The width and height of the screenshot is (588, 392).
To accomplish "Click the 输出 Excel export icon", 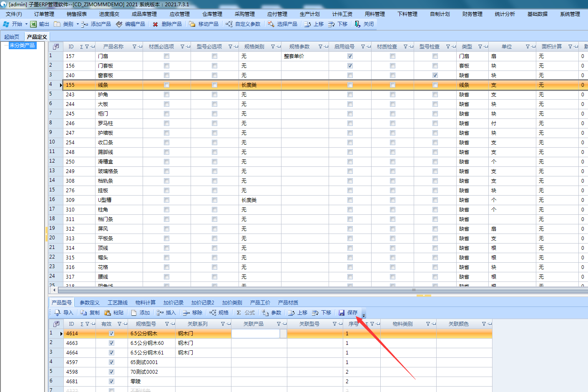I will tap(34, 24).
